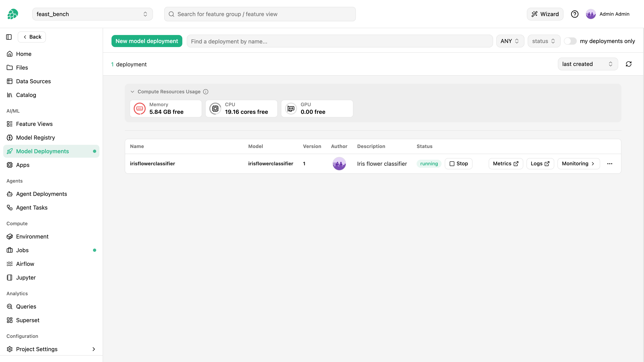Open the Environment page
The height and width of the screenshot is (362, 644).
pos(51,236)
